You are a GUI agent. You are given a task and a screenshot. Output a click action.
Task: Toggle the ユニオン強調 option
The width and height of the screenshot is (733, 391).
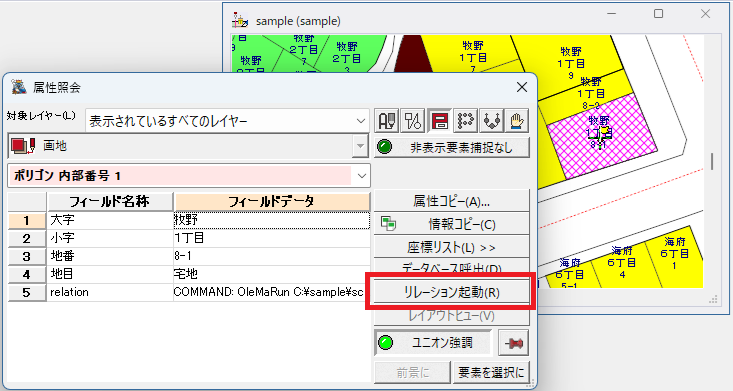tap(433, 343)
